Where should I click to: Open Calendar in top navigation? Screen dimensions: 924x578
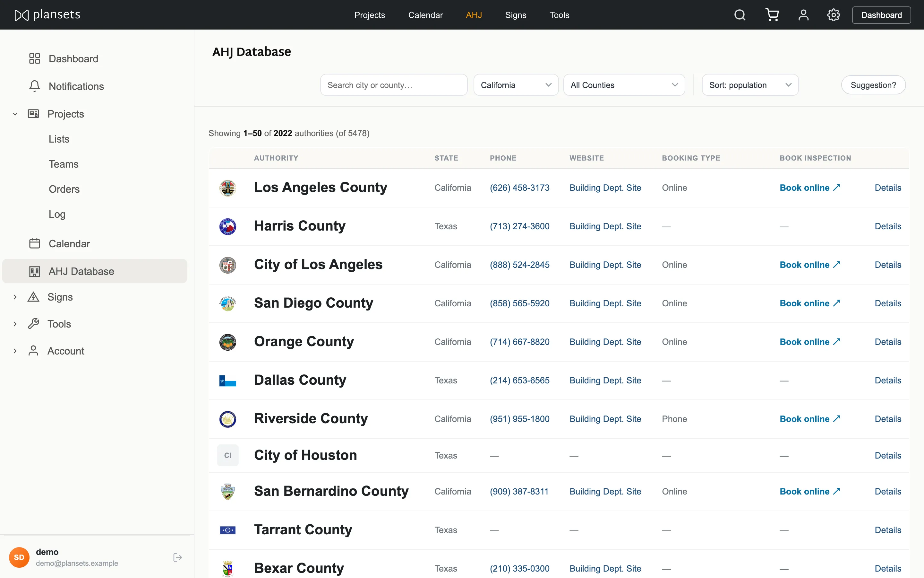425,15
